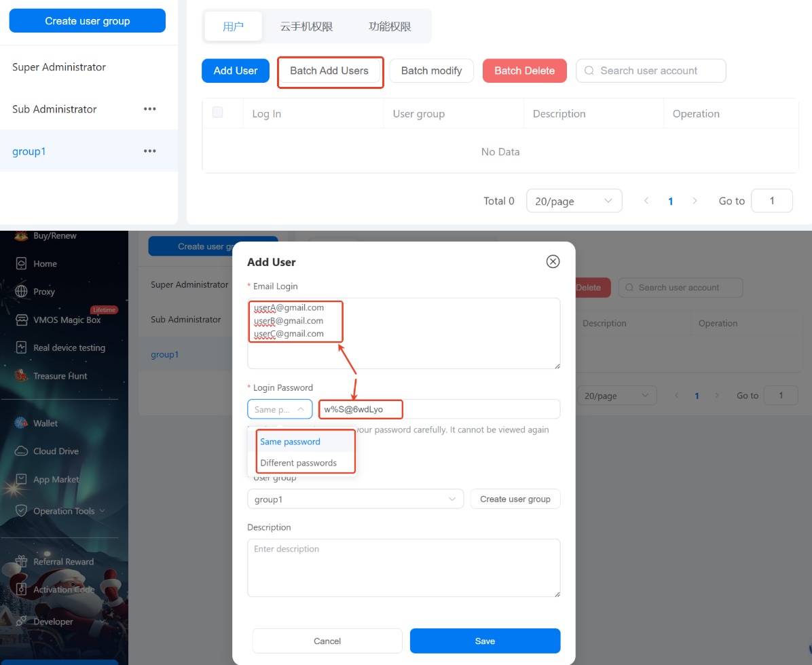Switch to the 云手机权限 tab
The image size is (812, 665).
tap(306, 26)
